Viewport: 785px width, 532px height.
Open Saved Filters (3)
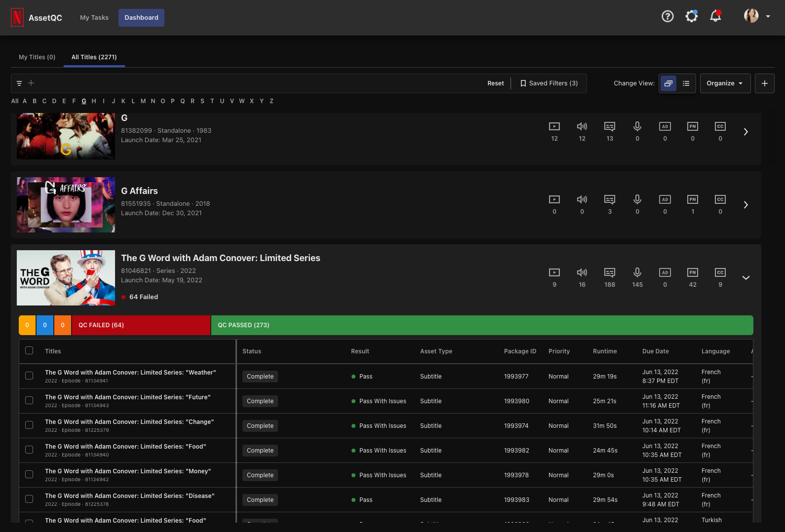click(x=549, y=83)
